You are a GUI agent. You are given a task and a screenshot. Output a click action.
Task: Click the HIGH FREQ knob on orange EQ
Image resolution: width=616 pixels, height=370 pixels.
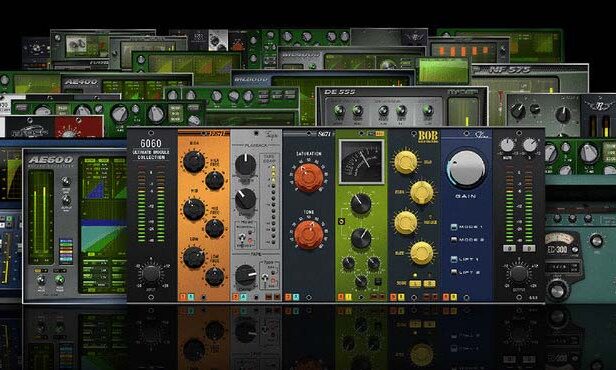click(214, 180)
